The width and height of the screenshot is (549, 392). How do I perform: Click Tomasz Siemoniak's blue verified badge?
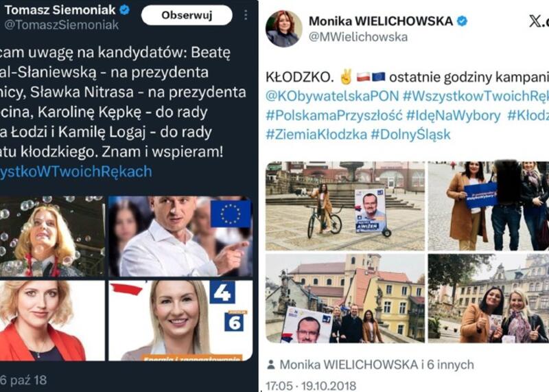[125, 10]
